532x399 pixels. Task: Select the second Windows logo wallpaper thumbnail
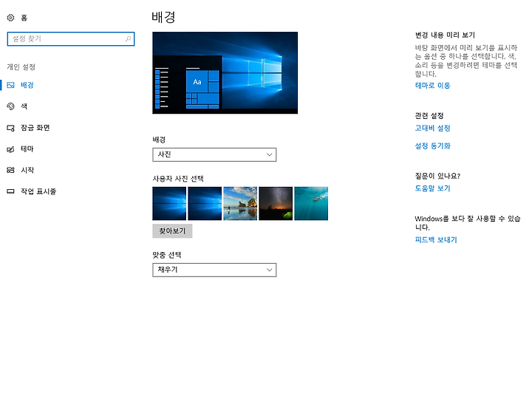[x=205, y=204]
